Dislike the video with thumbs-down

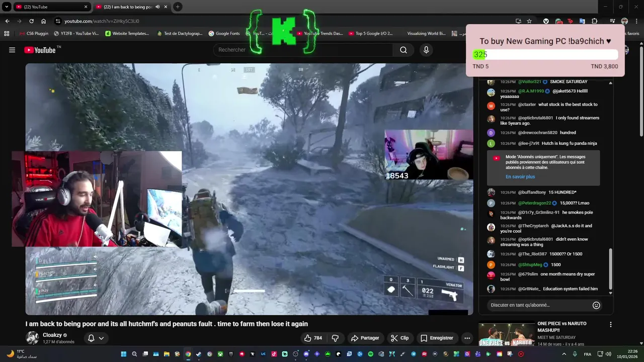[335, 338]
